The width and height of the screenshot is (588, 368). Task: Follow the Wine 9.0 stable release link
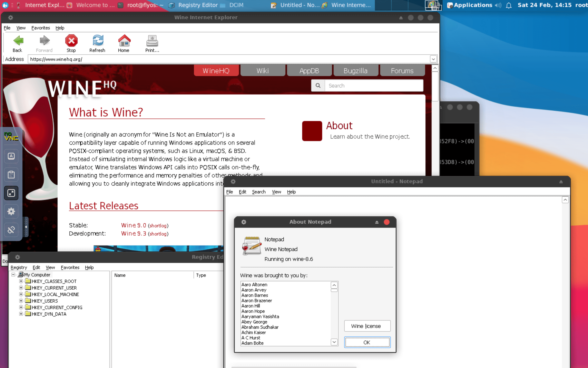click(x=134, y=225)
